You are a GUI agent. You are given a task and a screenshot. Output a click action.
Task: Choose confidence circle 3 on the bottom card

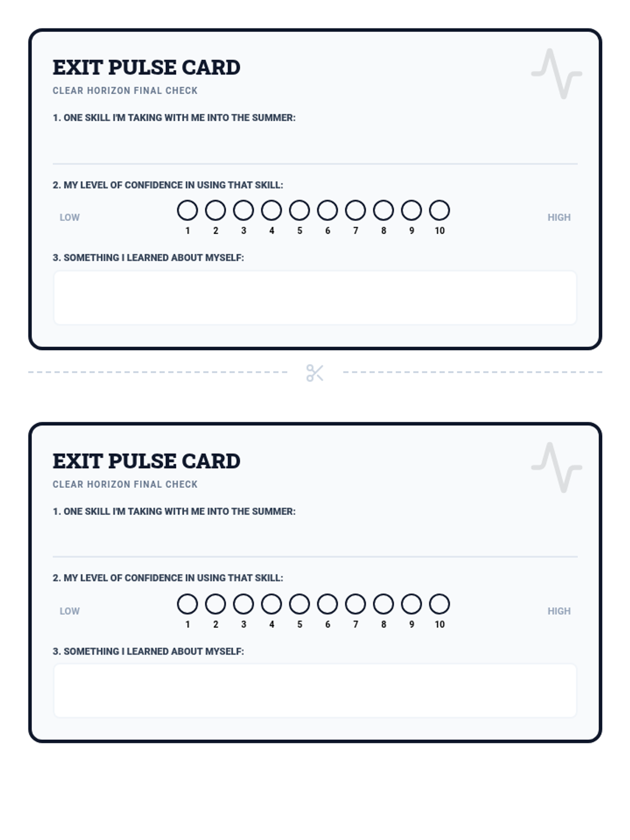[x=244, y=604]
